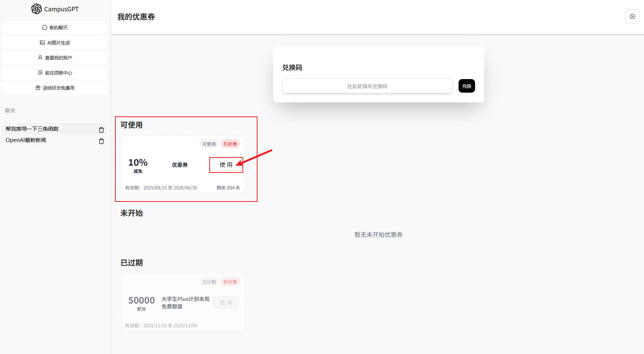Click the disabled 使用 button on expired coupon
Viewport: 644px width, 354px height.
(x=226, y=302)
